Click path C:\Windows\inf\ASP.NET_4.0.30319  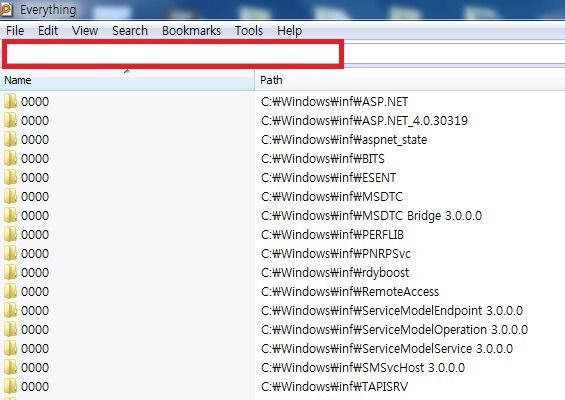point(364,120)
